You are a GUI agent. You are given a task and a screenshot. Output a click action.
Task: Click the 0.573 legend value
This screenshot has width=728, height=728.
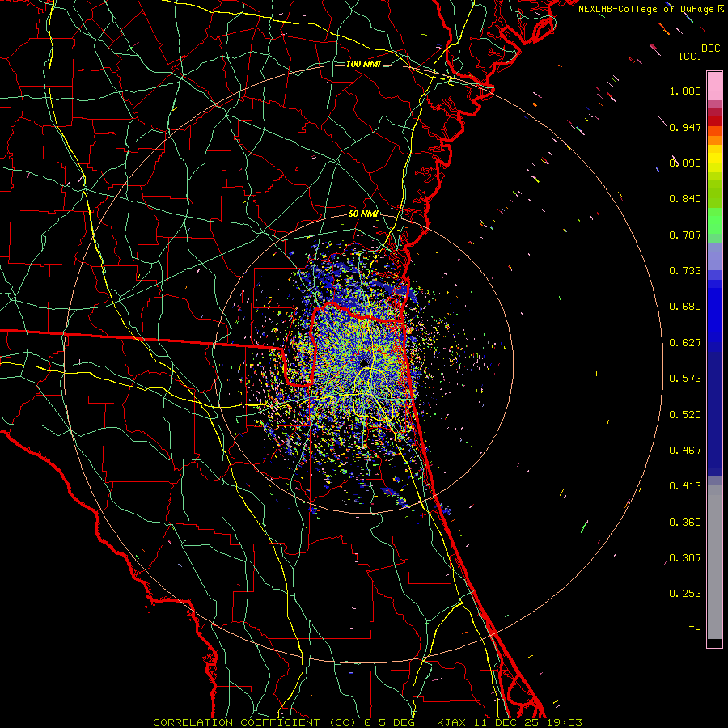coord(685,379)
